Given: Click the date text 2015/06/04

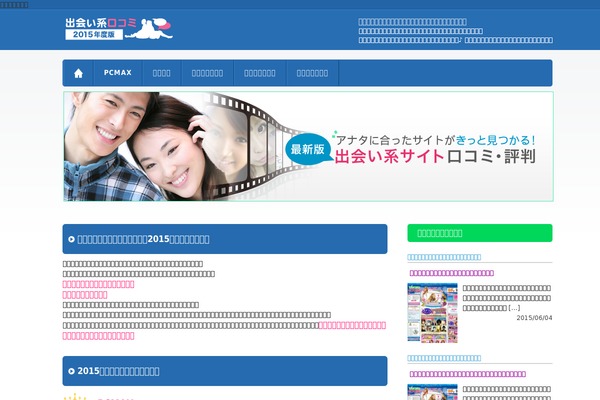Looking at the screenshot, I should [534, 318].
